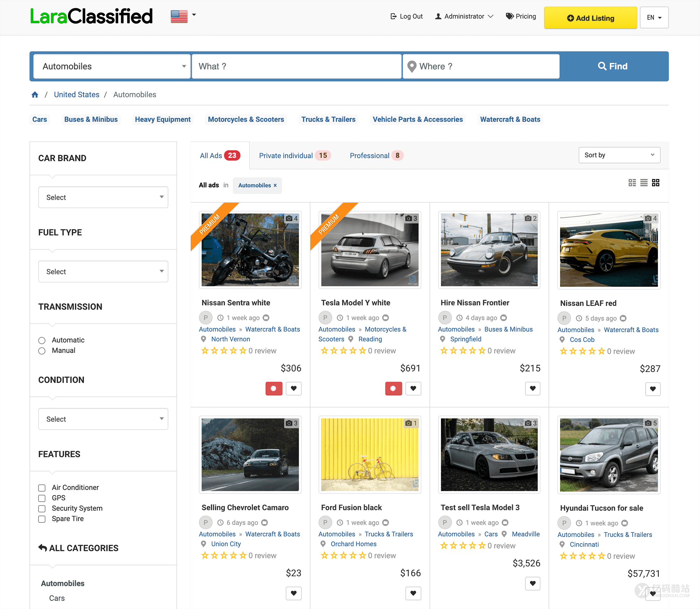Open Motorcycles & Scooters category link
The image size is (700, 609).
pyautogui.click(x=246, y=120)
